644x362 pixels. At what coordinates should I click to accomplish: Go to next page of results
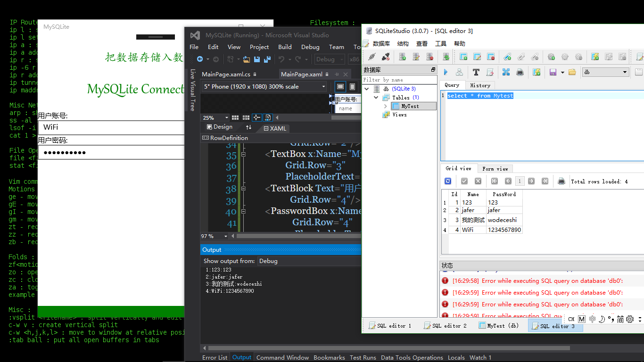531,181
